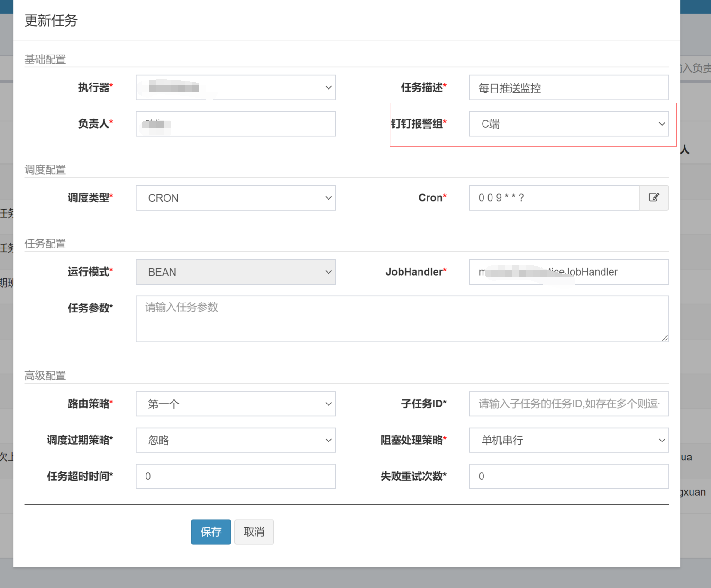Image resolution: width=711 pixels, height=588 pixels.
Task: Focus the 任务超时时间 input field
Action: coord(235,477)
